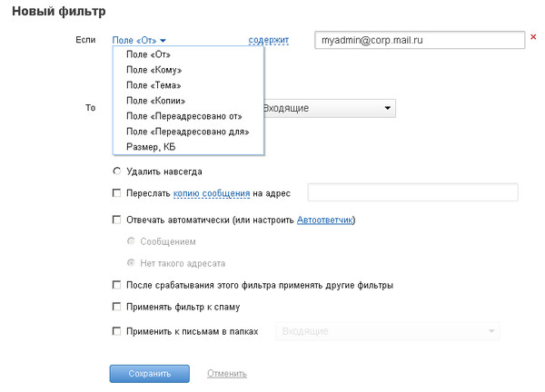545x392 pixels.
Task: Tick the Отвечать автоматически checkbox
Action: tap(117, 220)
